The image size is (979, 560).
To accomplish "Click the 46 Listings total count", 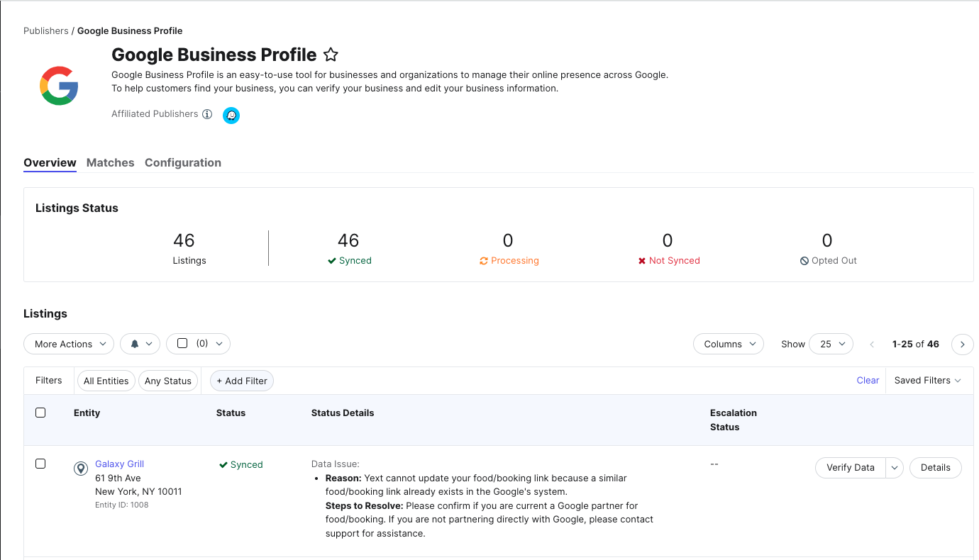I will [x=184, y=241].
